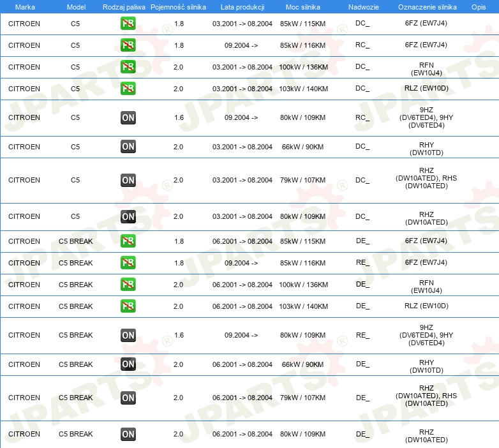The image size is (499, 448).
Task: Select 9HZ (DV6TED4) engine code in RE_ row
Action: coord(426,335)
